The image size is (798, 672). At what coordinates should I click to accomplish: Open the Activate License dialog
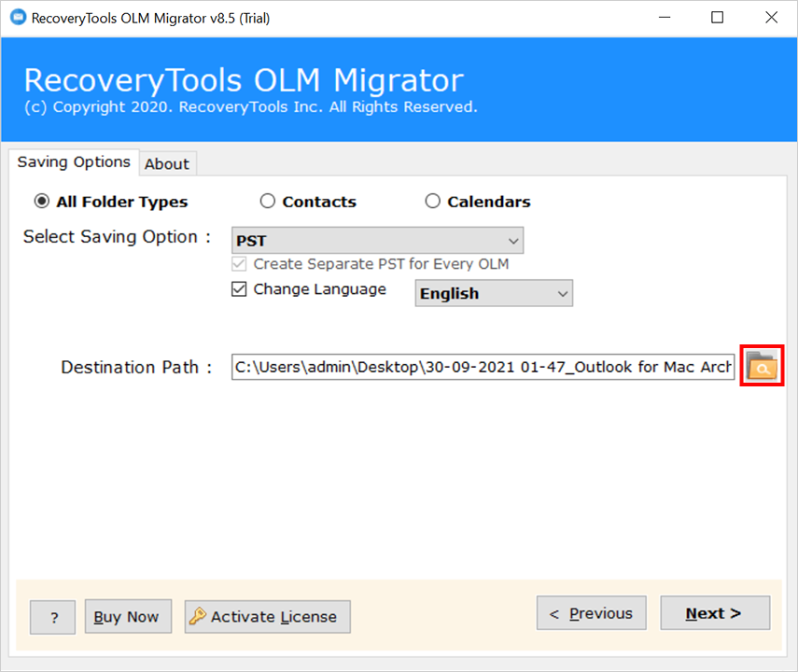pyautogui.click(x=268, y=617)
